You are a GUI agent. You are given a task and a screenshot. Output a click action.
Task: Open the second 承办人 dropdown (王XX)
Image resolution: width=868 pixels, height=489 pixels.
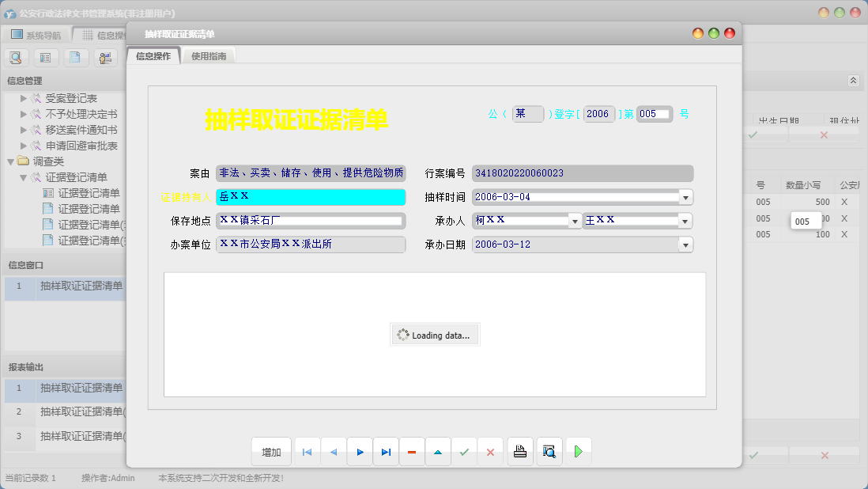(685, 221)
